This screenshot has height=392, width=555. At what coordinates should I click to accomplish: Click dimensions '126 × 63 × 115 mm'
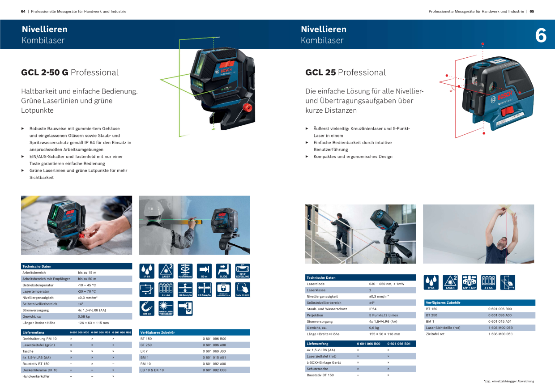tap(93, 323)
